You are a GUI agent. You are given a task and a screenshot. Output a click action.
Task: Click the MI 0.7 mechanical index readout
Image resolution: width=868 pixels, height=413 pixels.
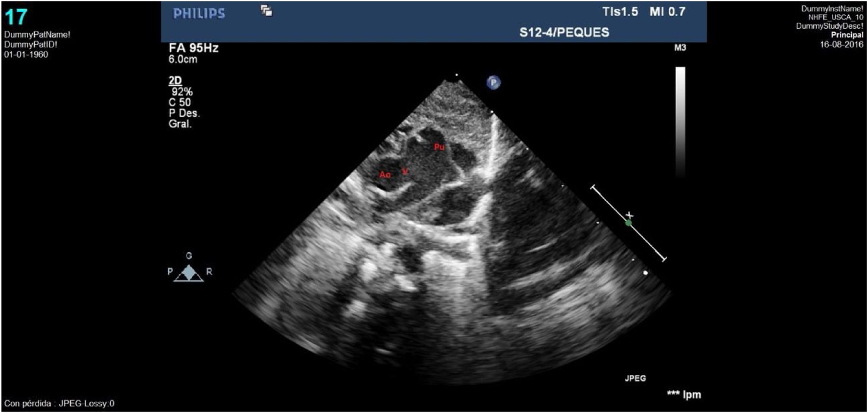coord(667,12)
